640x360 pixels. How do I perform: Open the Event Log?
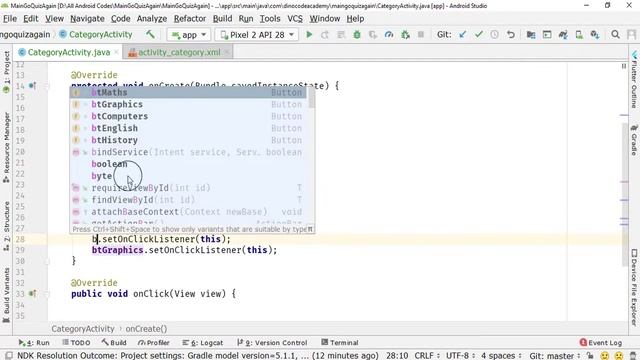(601, 343)
